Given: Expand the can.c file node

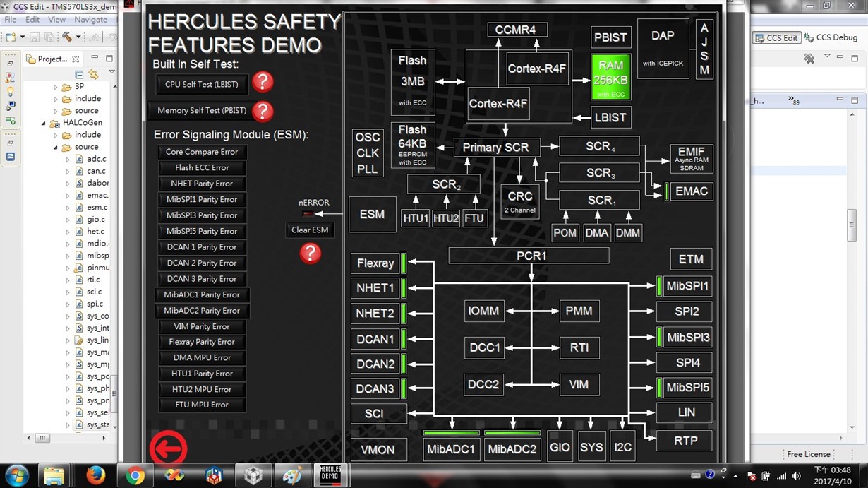Looking at the screenshot, I should (68, 171).
